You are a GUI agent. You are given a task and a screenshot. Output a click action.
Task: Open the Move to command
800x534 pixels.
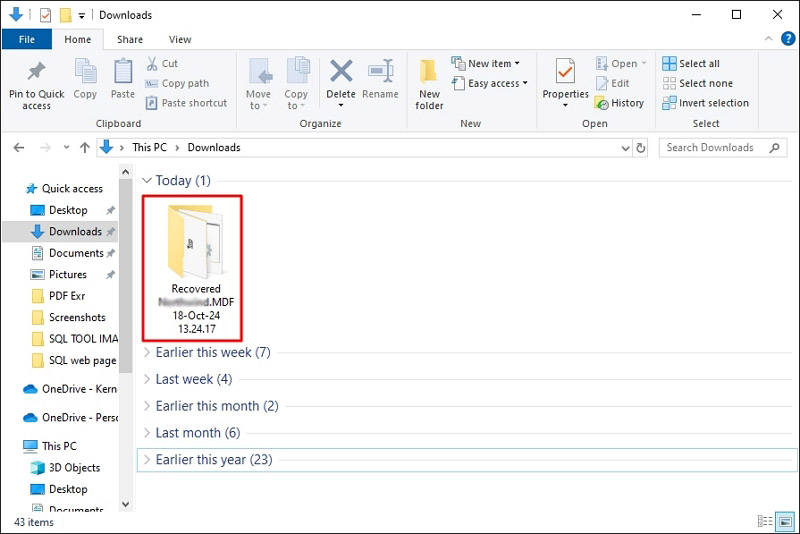click(258, 84)
